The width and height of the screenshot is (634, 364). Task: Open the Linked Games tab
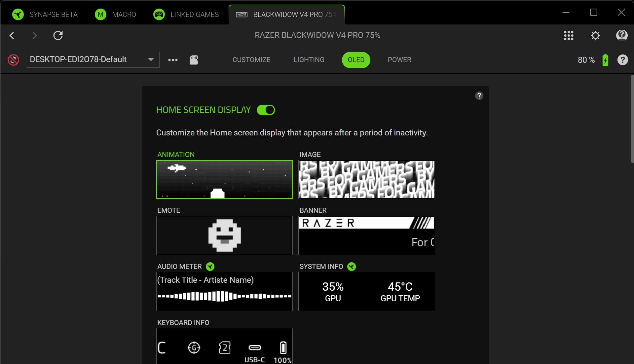pyautogui.click(x=186, y=15)
